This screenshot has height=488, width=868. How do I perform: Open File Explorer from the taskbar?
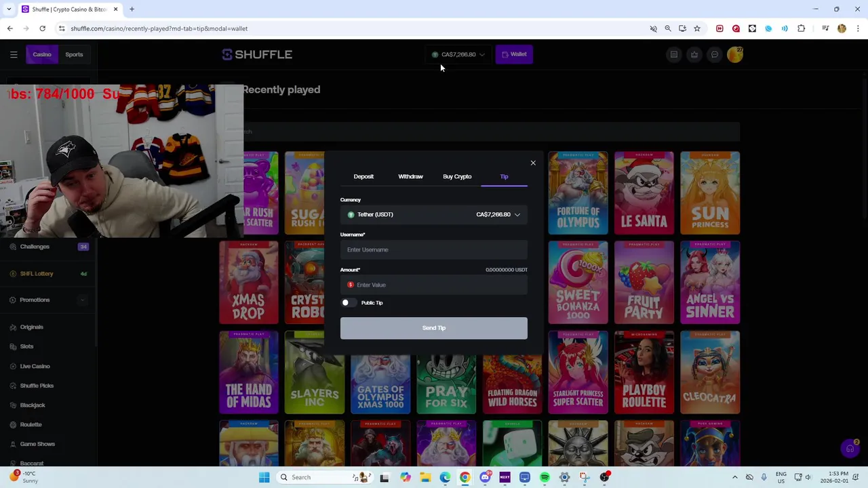click(x=425, y=477)
